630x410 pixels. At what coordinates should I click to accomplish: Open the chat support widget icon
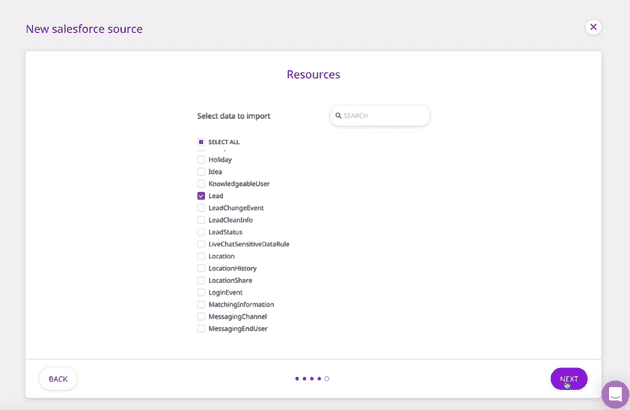615,394
